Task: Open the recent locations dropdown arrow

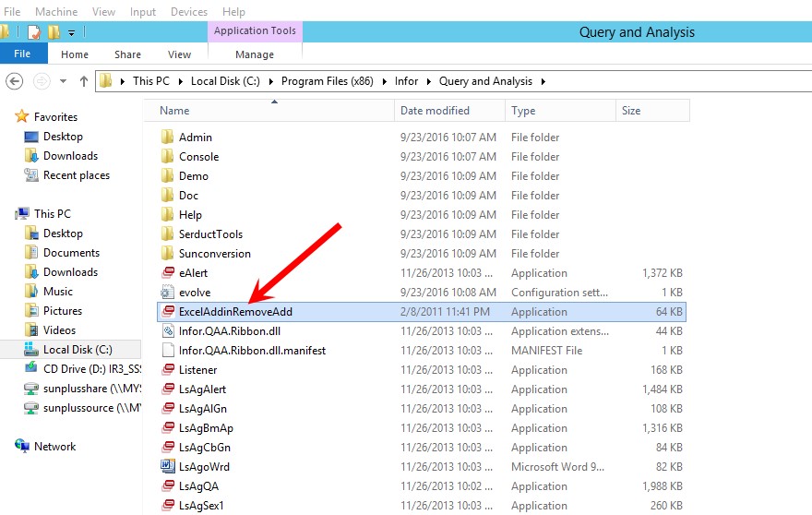Action: [x=63, y=81]
